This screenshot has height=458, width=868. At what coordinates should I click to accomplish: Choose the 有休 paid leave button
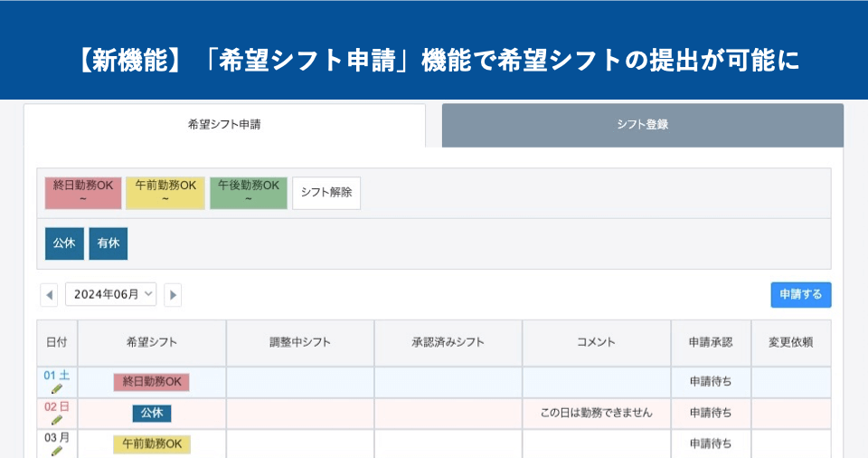point(108,243)
